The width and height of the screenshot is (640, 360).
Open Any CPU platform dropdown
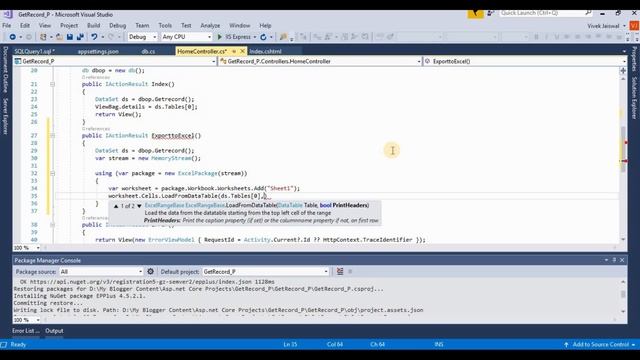tap(186, 37)
